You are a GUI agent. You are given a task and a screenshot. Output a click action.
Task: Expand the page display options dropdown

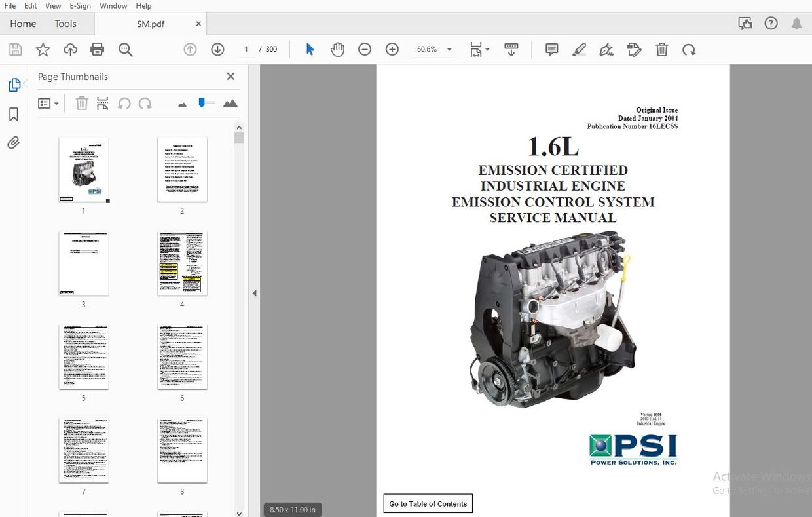click(486, 49)
